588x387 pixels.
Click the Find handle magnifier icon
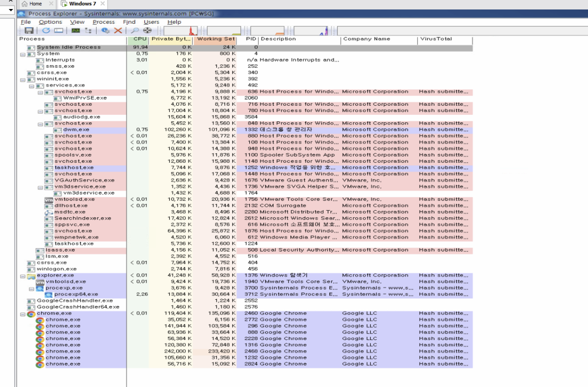pos(135,30)
